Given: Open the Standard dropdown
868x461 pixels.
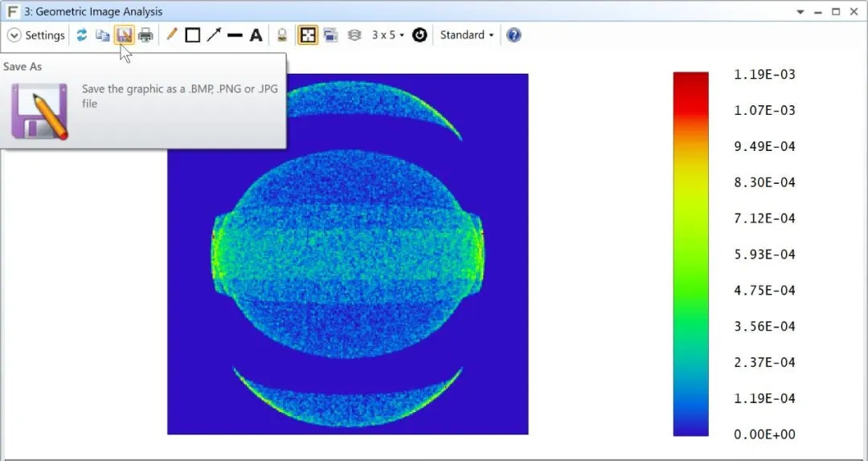Looking at the screenshot, I should coord(467,35).
